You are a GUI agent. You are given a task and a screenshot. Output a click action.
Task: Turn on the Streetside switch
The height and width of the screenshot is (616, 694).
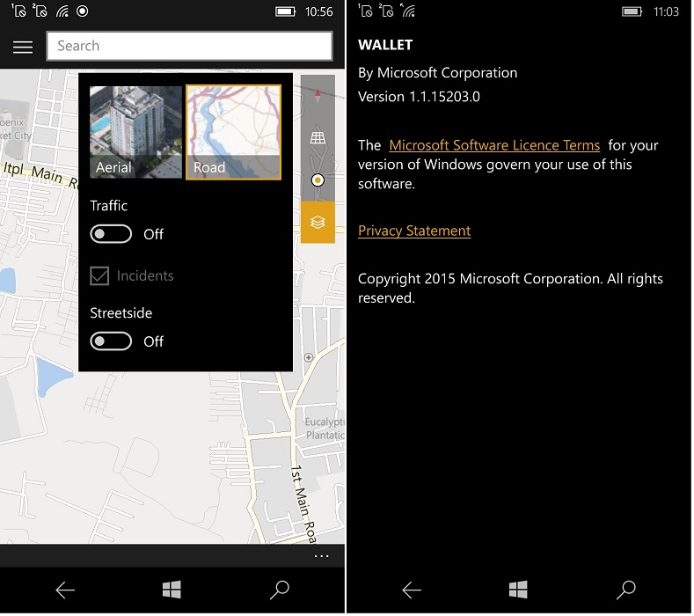(x=111, y=341)
